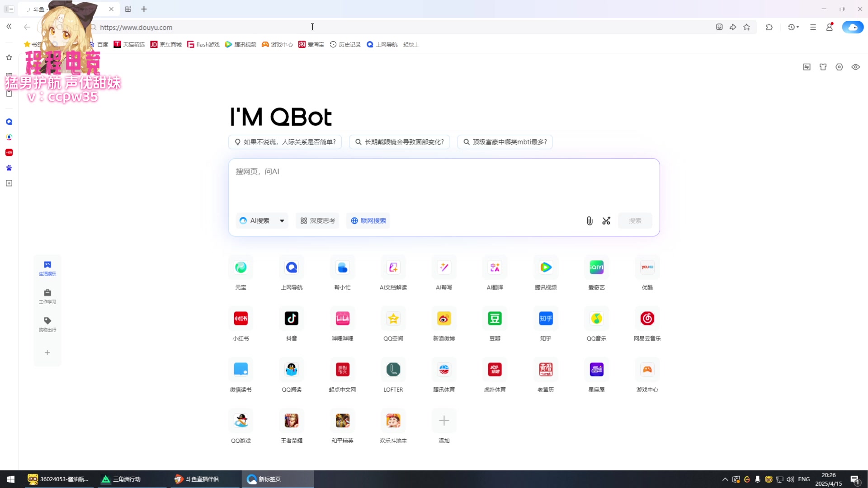Open the 腾讯视频 bookmark

click(241, 44)
